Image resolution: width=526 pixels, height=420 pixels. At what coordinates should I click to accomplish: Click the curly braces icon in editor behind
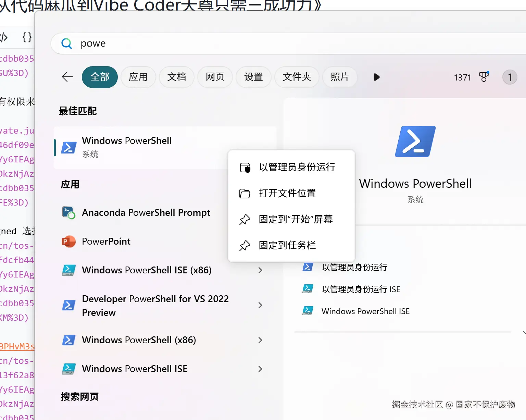point(27,37)
